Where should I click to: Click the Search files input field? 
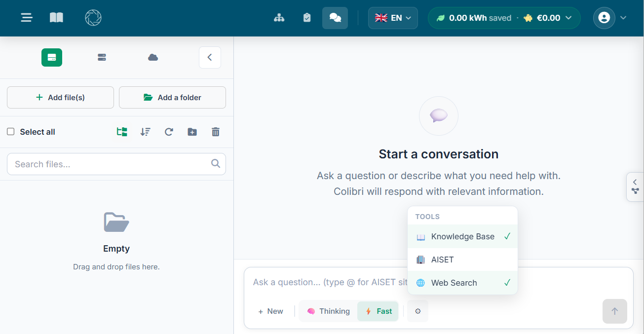click(x=111, y=164)
